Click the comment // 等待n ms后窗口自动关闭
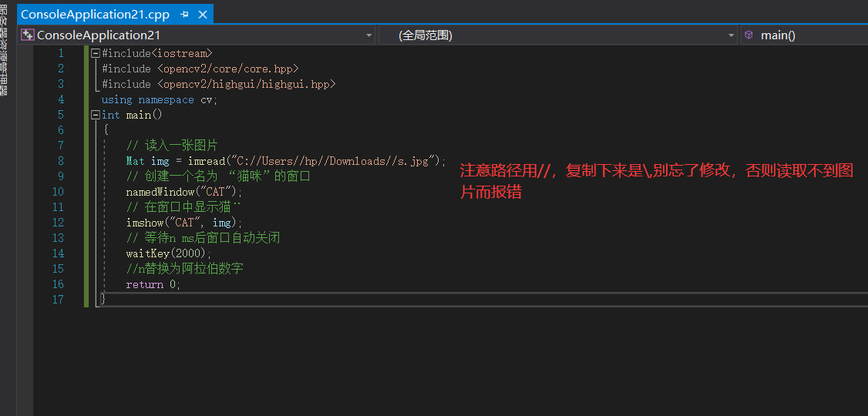 pyautogui.click(x=204, y=238)
